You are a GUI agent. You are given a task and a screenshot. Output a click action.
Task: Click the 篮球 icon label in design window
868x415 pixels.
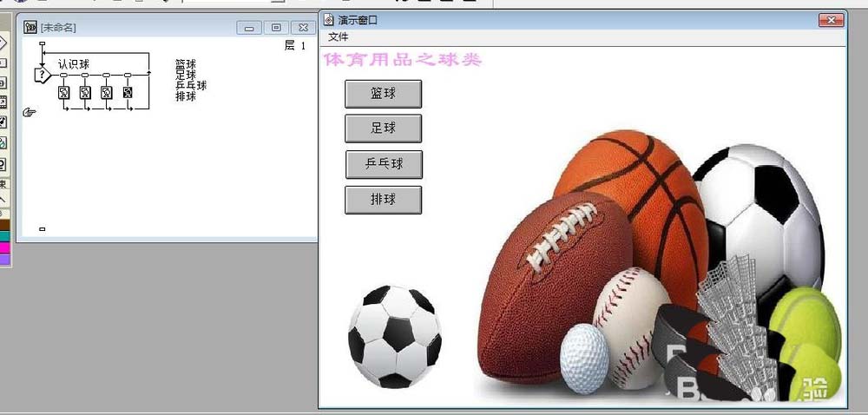pyautogui.click(x=186, y=64)
